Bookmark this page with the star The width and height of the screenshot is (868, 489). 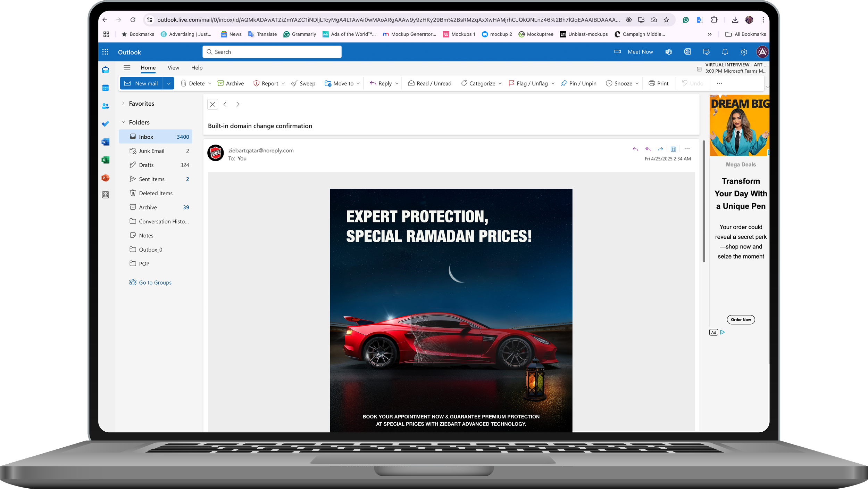[x=666, y=20]
